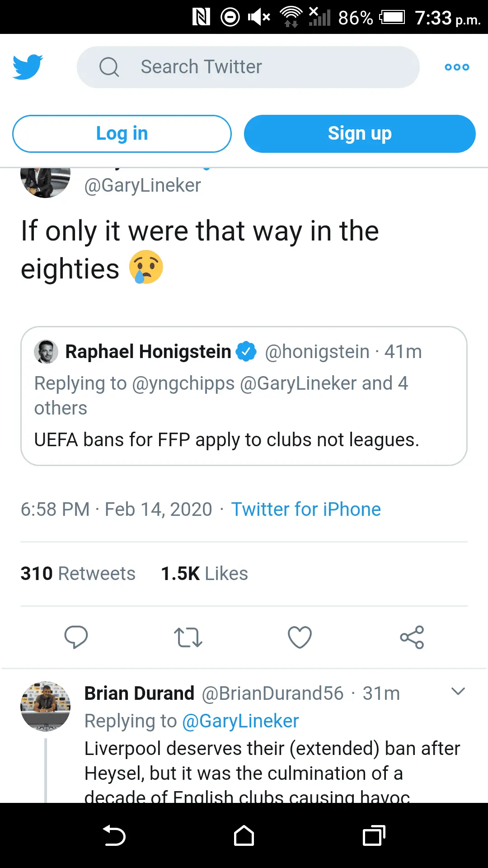View the 310 Retweets list

[78, 574]
